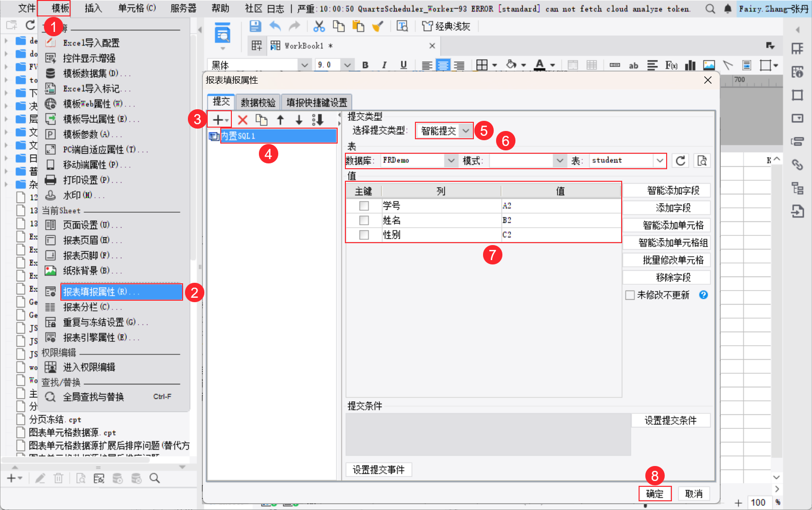
Task: Click the preview table icon beside refresh
Action: pos(702,160)
